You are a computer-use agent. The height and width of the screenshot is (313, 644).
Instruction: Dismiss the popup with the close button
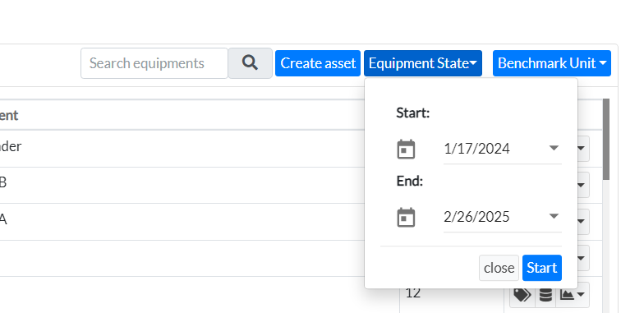tap(499, 268)
